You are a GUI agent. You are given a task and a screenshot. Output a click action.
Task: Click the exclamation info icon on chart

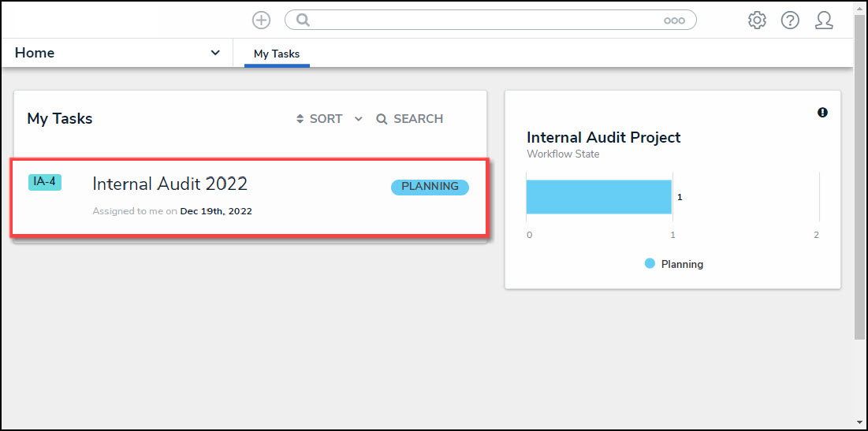pyautogui.click(x=822, y=113)
